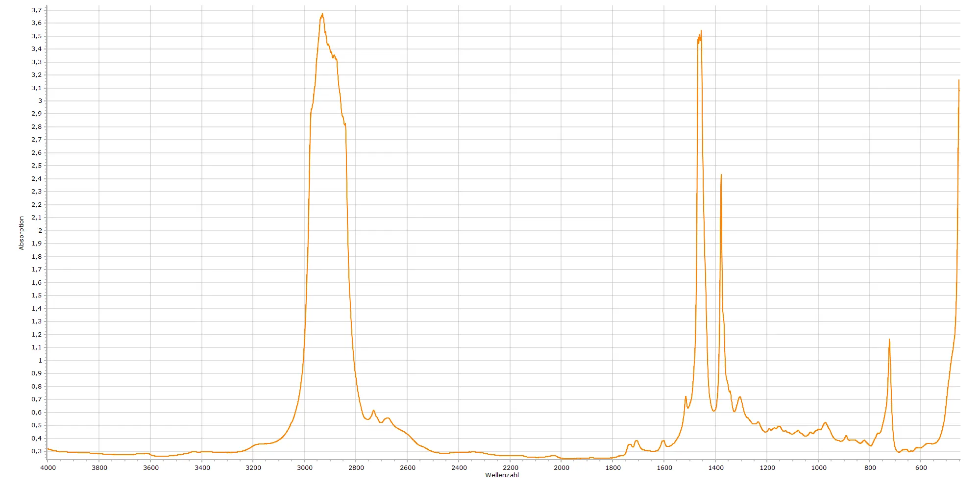The image size is (980, 490).
Task: Click the x-axis tick label 600
Action: (x=921, y=467)
